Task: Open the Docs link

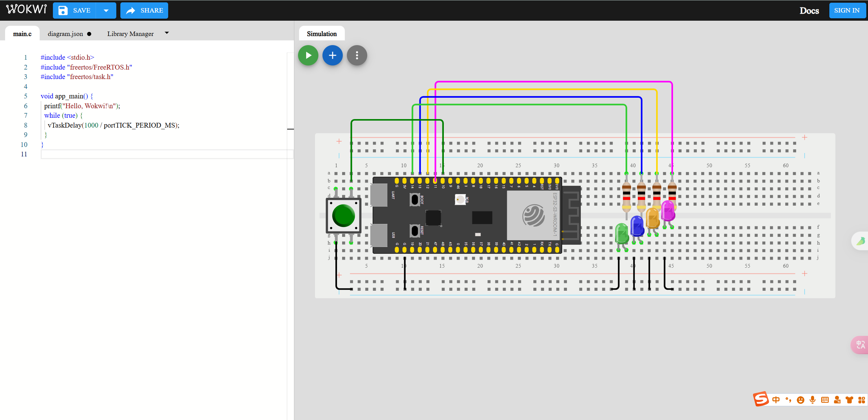Action: pyautogui.click(x=809, y=11)
